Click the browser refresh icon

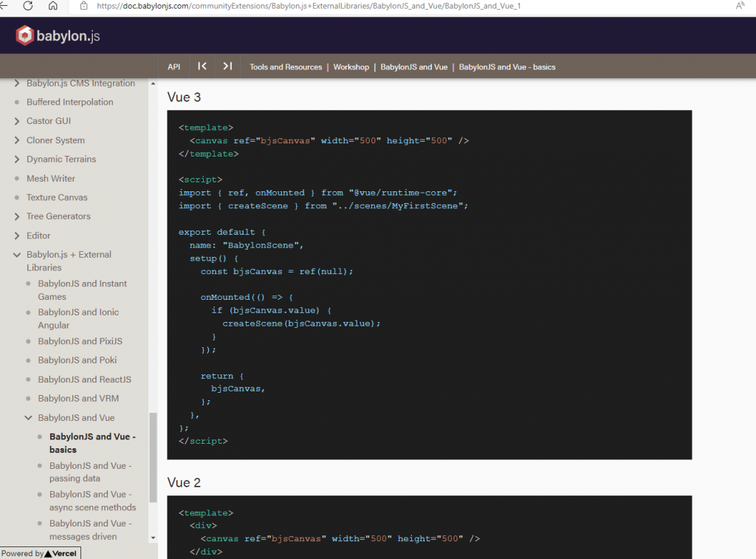pyautogui.click(x=28, y=6)
